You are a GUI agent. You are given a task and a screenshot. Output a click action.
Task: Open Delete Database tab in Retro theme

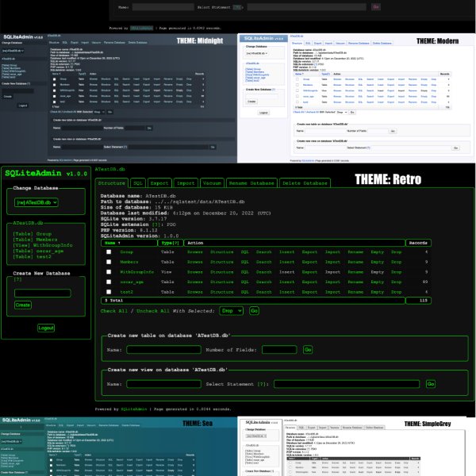tap(305, 182)
